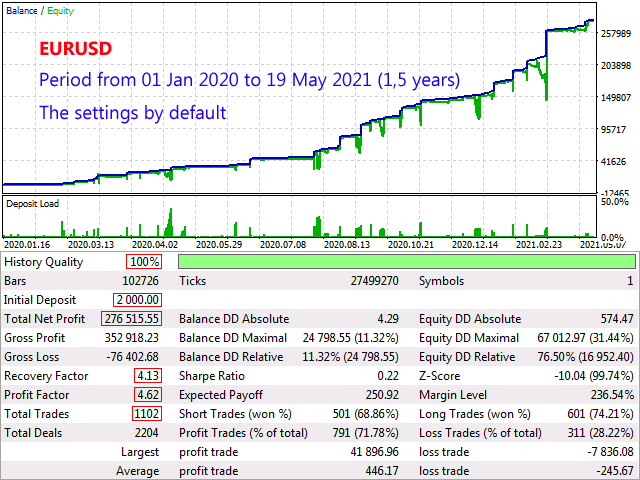640x480 pixels.
Task: Select Equity DD Maximal value 67 012.97 (31.44%)
Action: coord(585,338)
